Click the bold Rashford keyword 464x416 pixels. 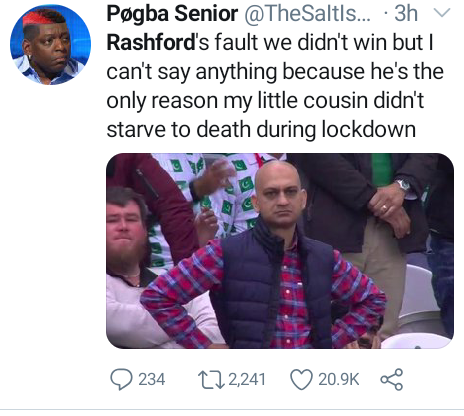click(151, 43)
